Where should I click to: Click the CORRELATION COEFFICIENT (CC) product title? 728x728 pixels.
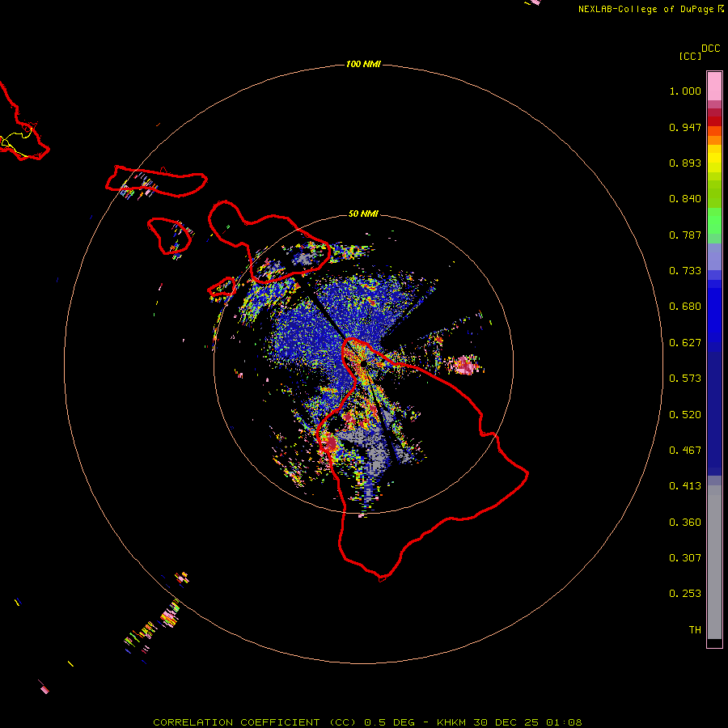coord(254,722)
